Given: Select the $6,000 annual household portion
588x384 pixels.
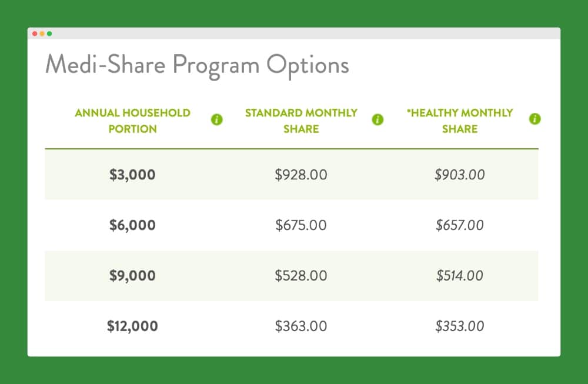Looking at the screenshot, I should click(132, 225).
